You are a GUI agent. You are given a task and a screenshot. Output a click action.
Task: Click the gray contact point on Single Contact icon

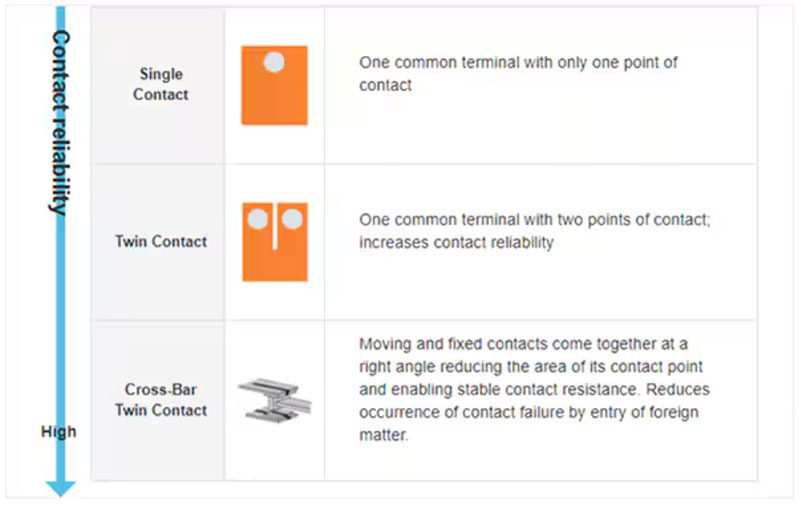[x=274, y=63]
